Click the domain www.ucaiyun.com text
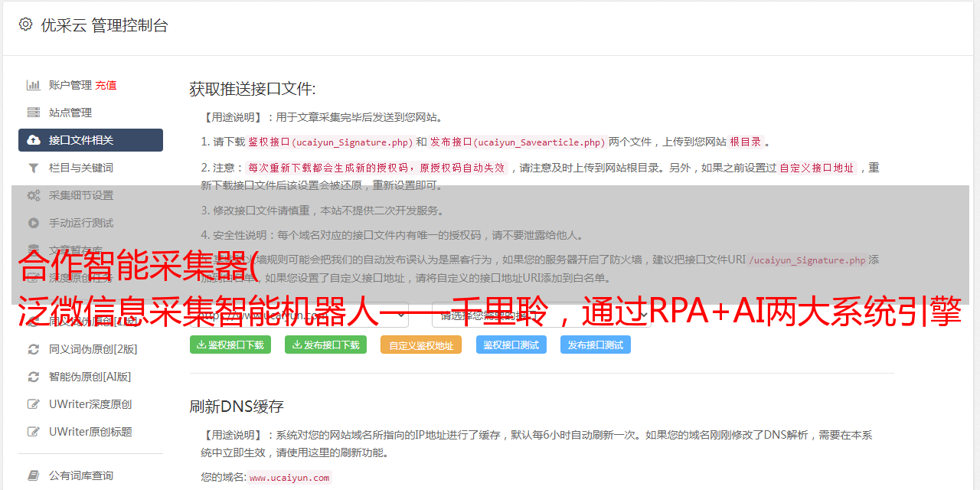The image size is (980, 490). click(289, 477)
